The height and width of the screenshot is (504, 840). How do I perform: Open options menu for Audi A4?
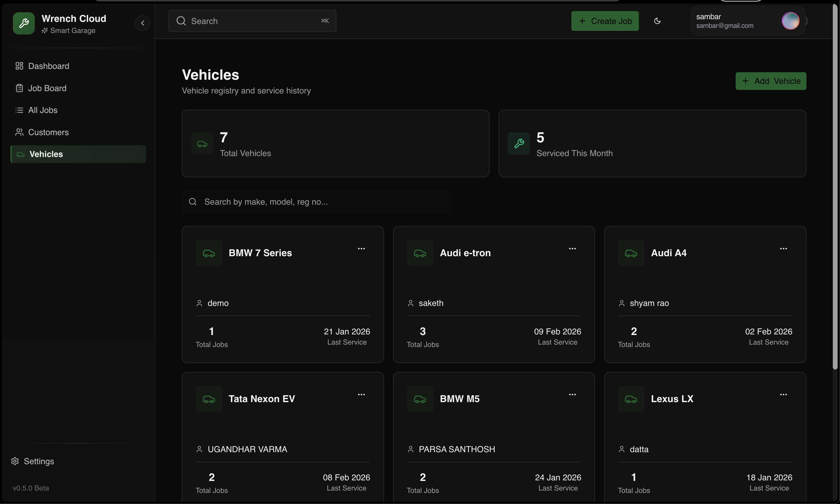783,249
